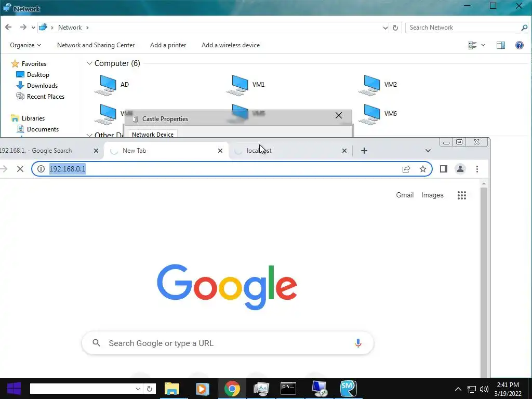532x399 pixels.
Task: Refresh the Network folder view
Action: pyautogui.click(x=395, y=28)
